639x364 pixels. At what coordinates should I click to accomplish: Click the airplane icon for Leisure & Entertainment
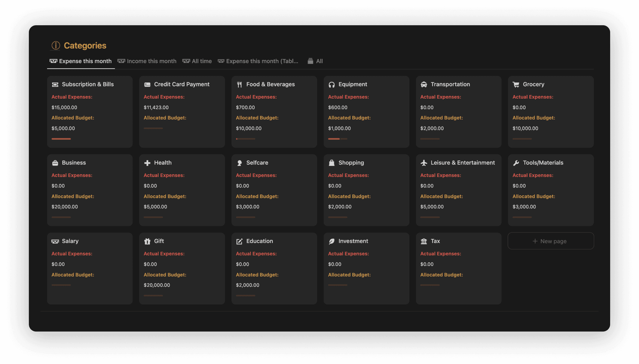point(424,163)
